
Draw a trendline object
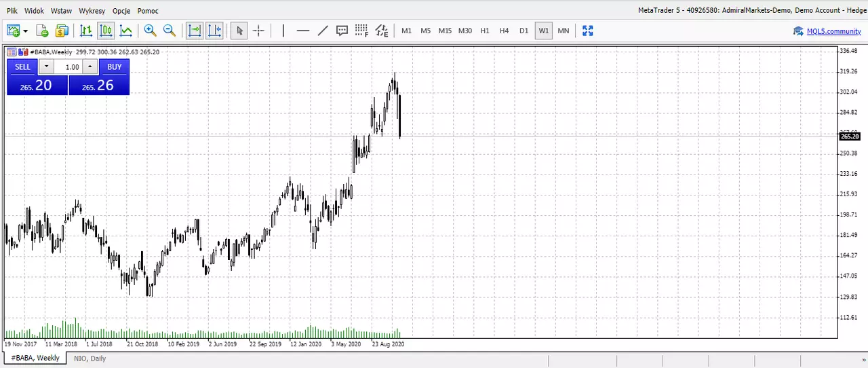[323, 31]
